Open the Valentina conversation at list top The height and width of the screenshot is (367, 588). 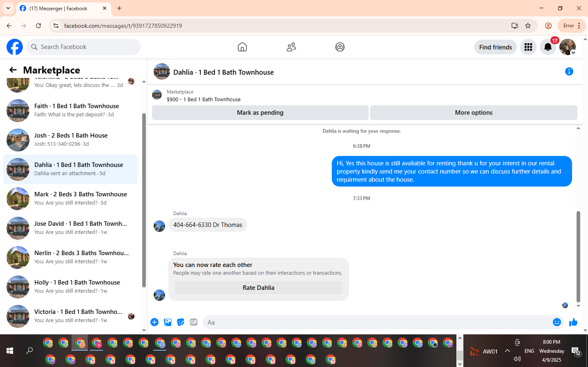tap(70, 85)
